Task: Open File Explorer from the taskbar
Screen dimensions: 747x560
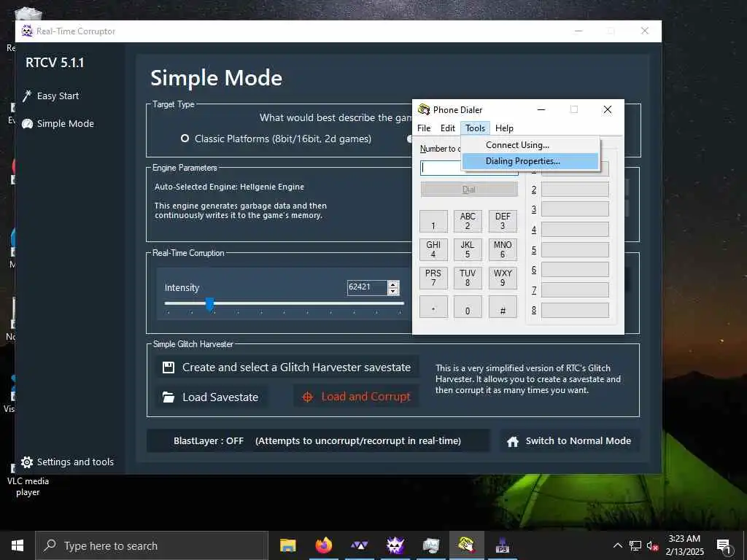Action: tap(287, 545)
